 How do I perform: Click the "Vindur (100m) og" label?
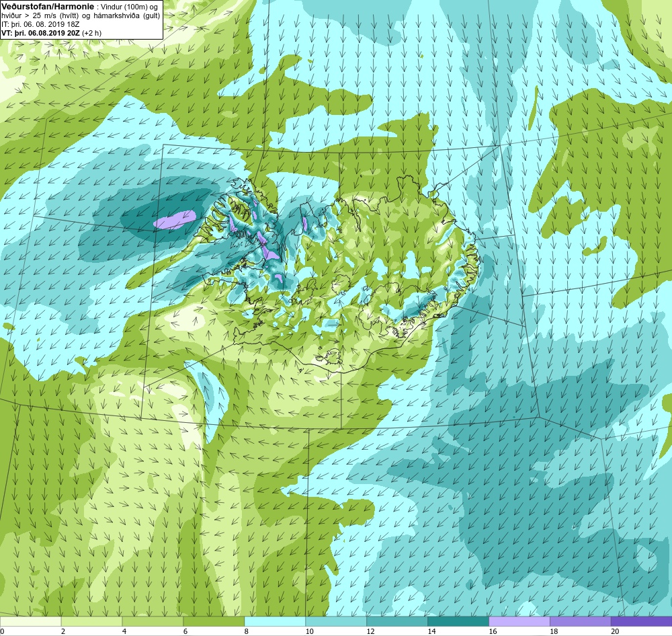point(128,7)
